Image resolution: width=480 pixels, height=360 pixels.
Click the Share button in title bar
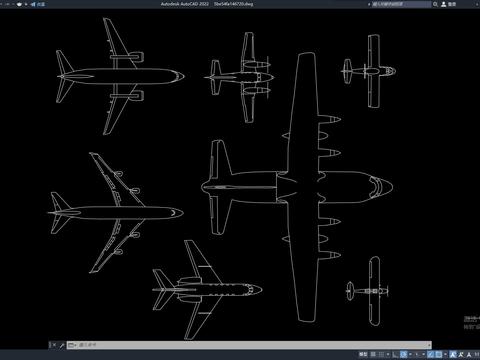tap(37, 4)
